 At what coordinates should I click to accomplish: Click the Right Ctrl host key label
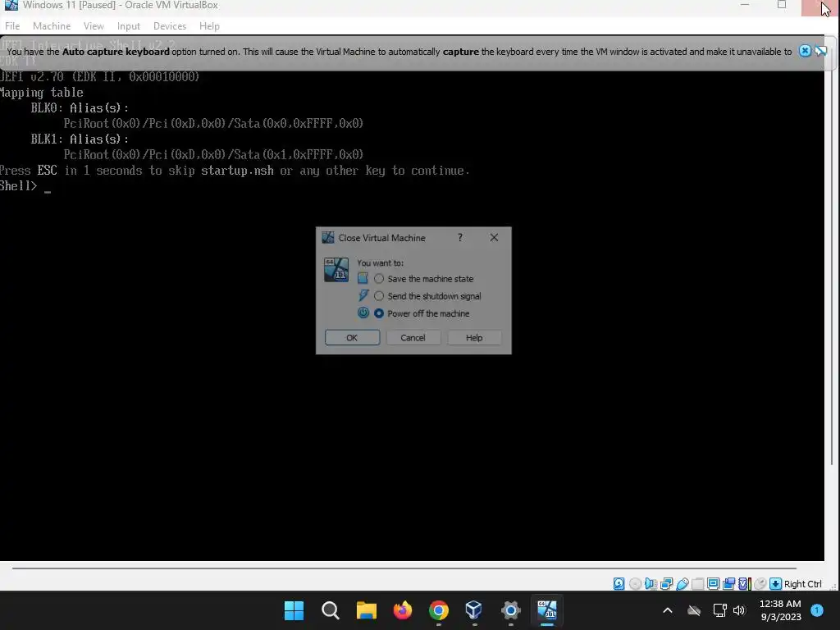[x=802, y=584]
